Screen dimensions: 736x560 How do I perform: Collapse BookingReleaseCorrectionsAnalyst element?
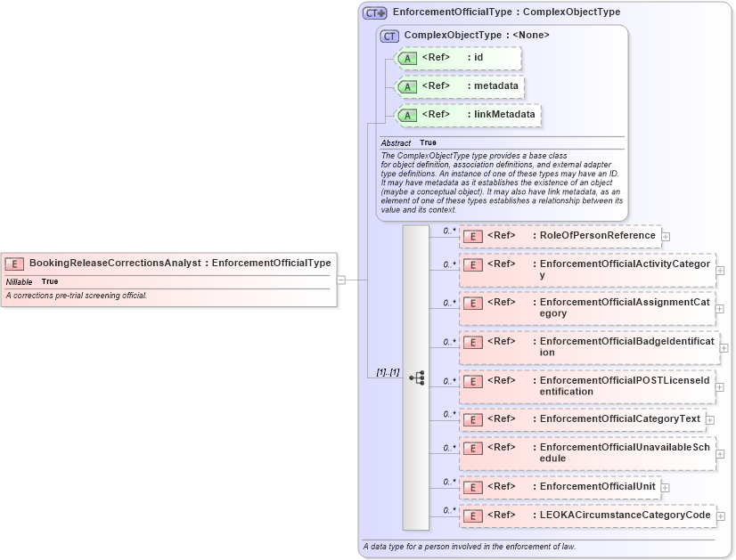pos(343,279)
